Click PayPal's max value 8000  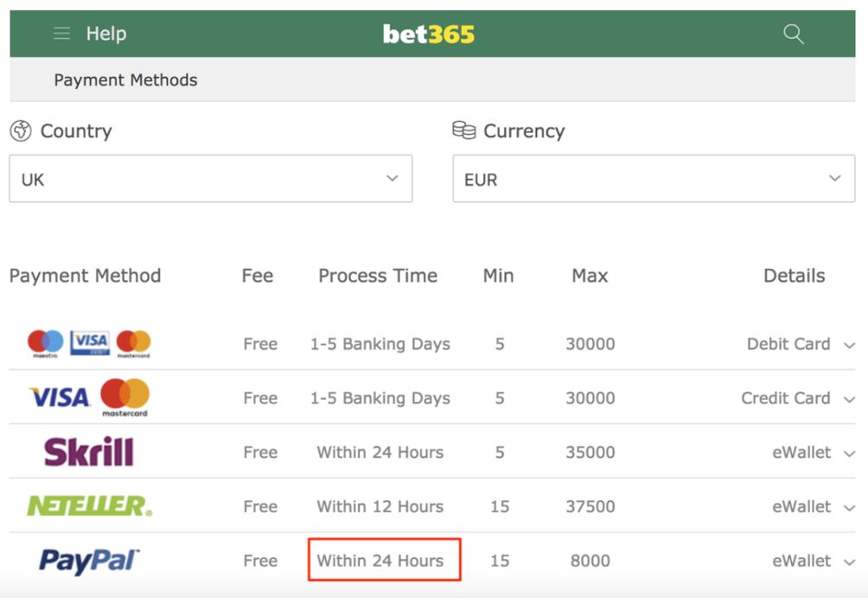pos(590,561)
